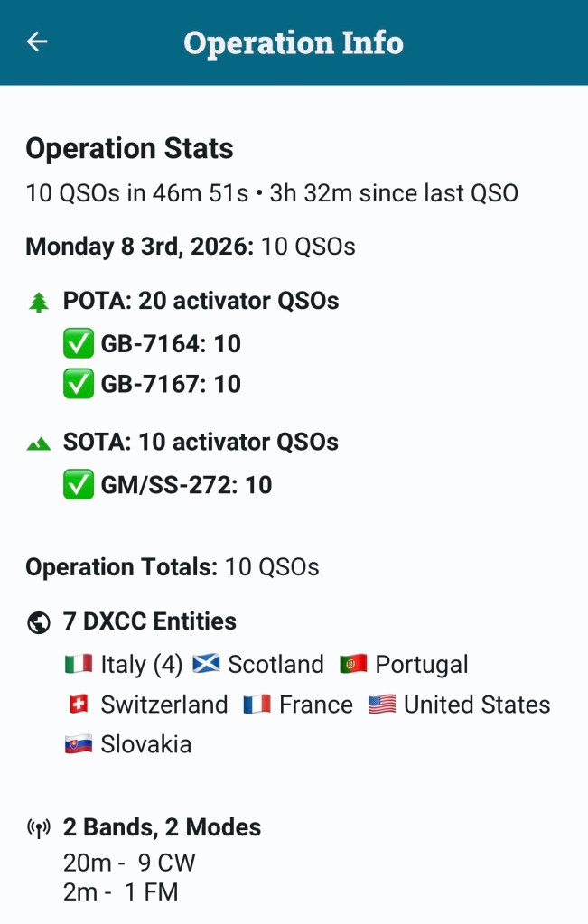Image resolution: width=588 pixels, height=924 pixels.
Task: Select the 20m - 9 CW band line
Action: [x=129, y=863]
